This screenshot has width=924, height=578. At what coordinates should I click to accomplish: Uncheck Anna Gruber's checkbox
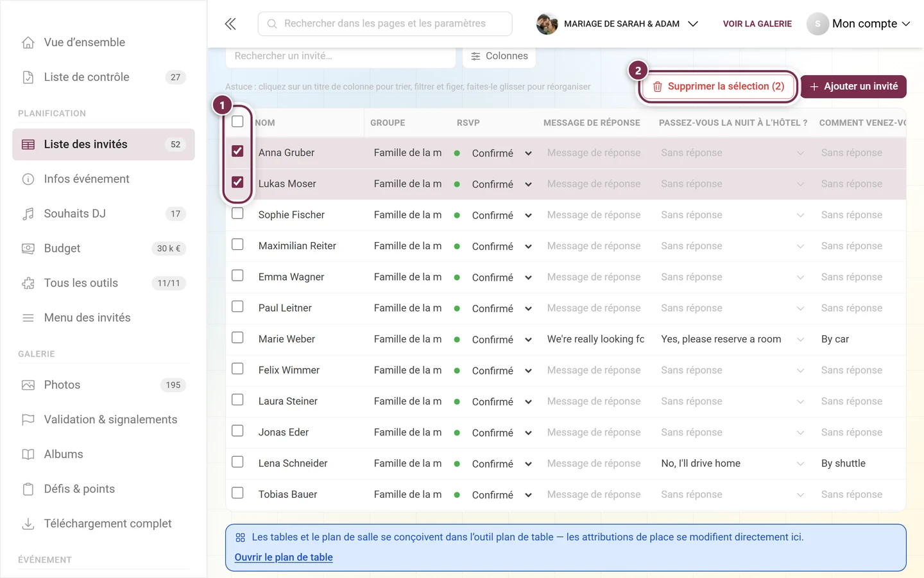tap(237, 151)
